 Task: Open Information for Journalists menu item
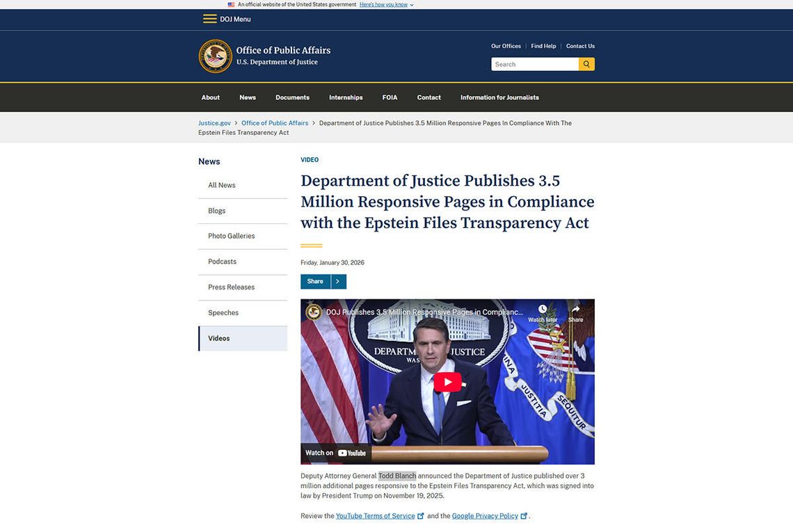tap(499, 97)
